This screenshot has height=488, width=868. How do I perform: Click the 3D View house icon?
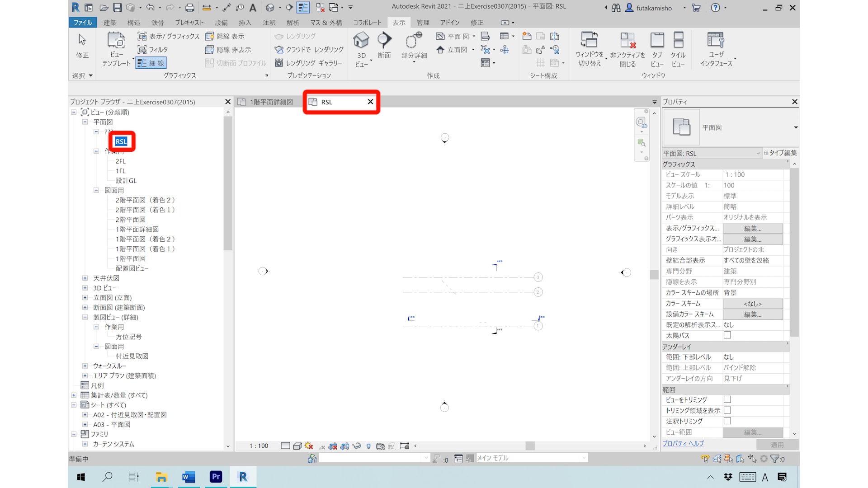(361, 40)
